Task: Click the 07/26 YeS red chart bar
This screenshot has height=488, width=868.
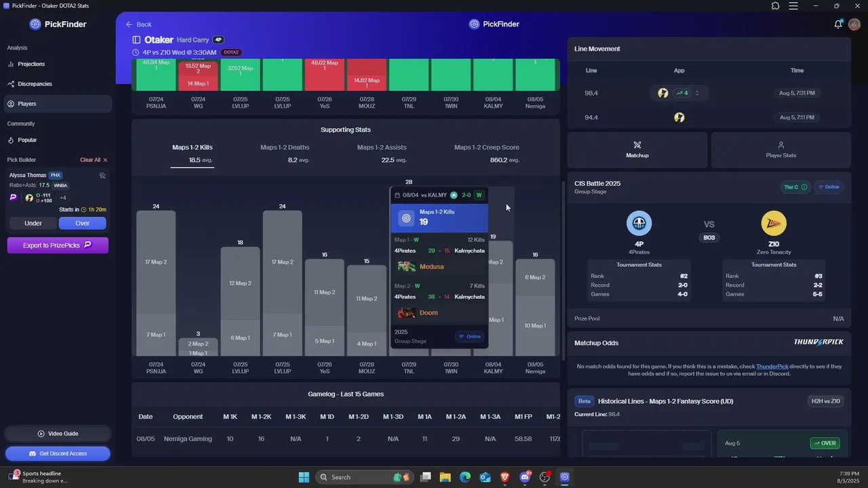Action: [x=324, y=75]
